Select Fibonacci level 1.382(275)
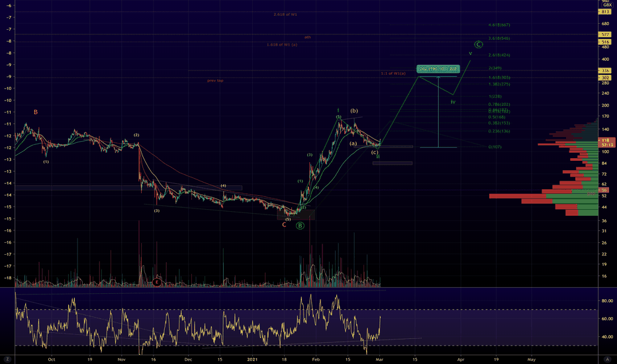This screenshot has width=617, height=364. (x=499, y=84)
